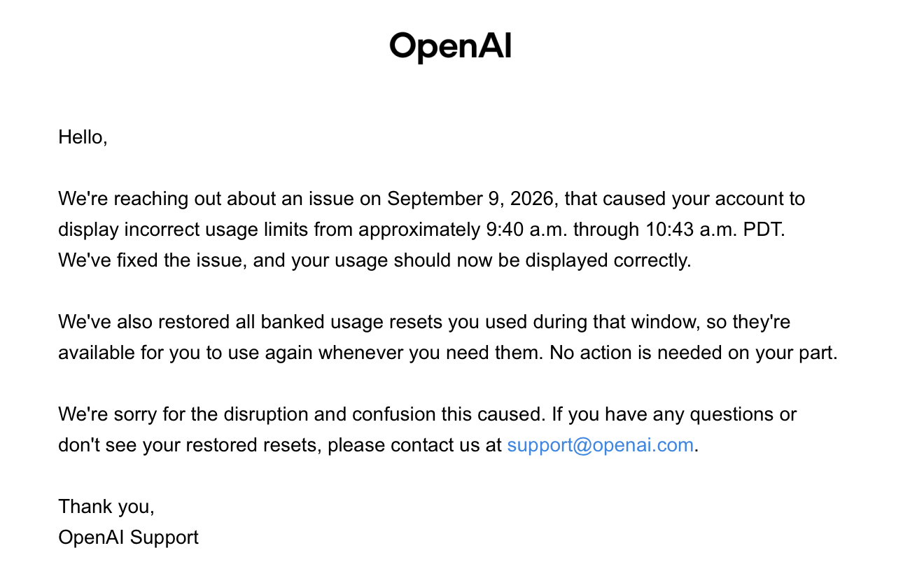Open the support@openai.com email link
The image size is (924, 576).
click(x=600, y=445)
